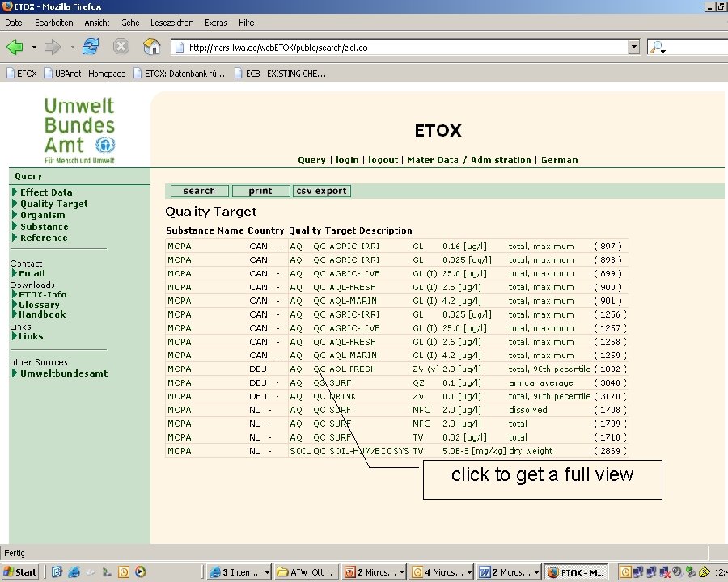The width and height of the screenshot is (728, 582).
Task: Go to the Home page icon
Action: coord(152,47)
